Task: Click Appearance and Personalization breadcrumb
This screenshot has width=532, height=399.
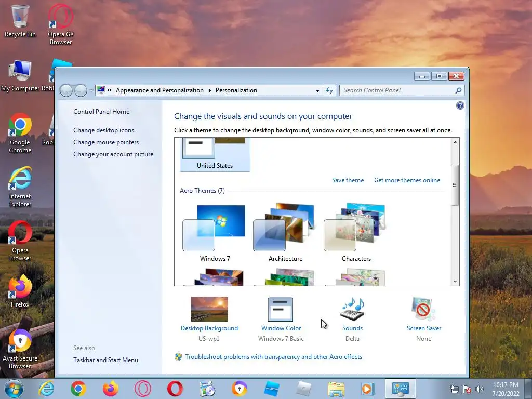Action: point(160,90)
